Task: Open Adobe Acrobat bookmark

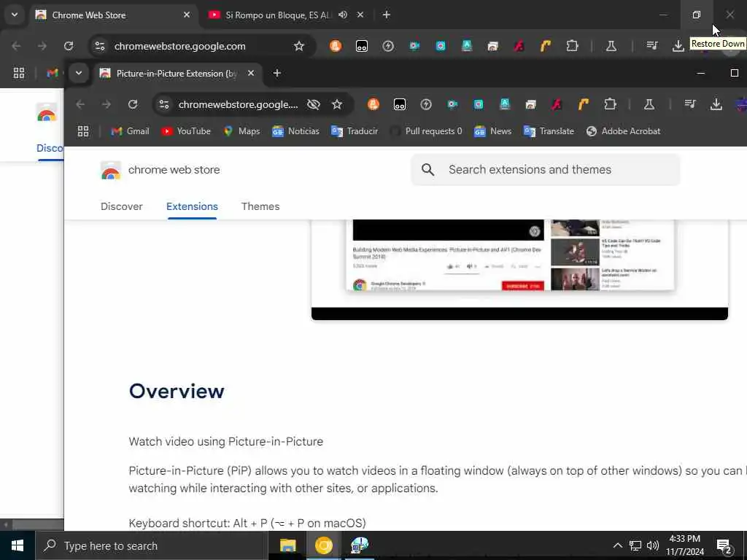Action: tap(623, 131)
